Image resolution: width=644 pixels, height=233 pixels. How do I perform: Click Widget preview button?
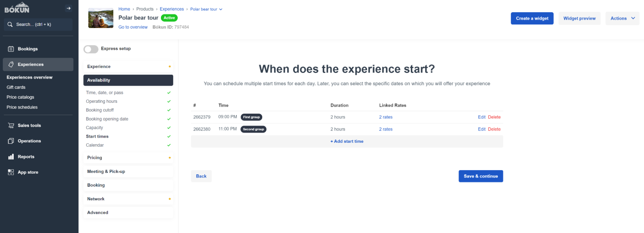(x=579, y=18)
